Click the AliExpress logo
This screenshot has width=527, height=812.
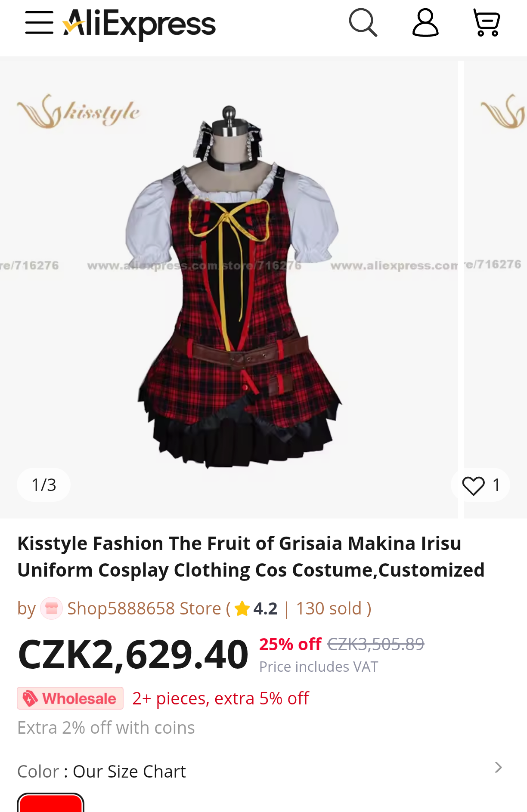139,24
